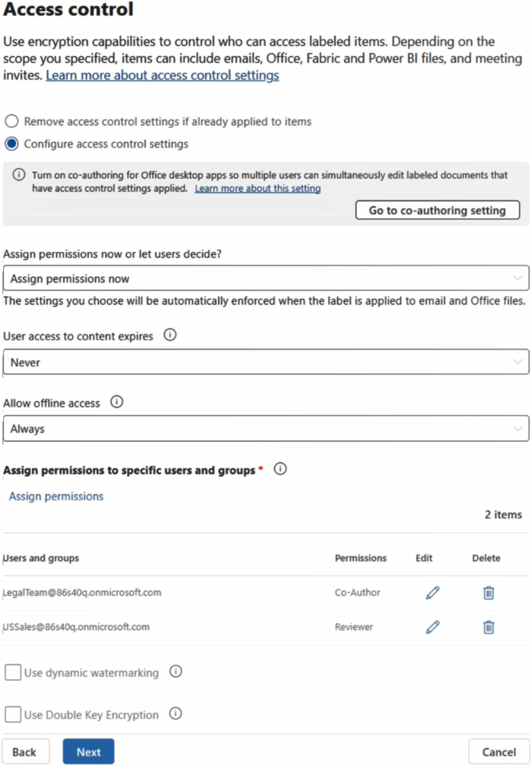The height and width of the screenshot is (766, 532).
Task: Open Learn more about access control settings link
Action: (162, 76)
